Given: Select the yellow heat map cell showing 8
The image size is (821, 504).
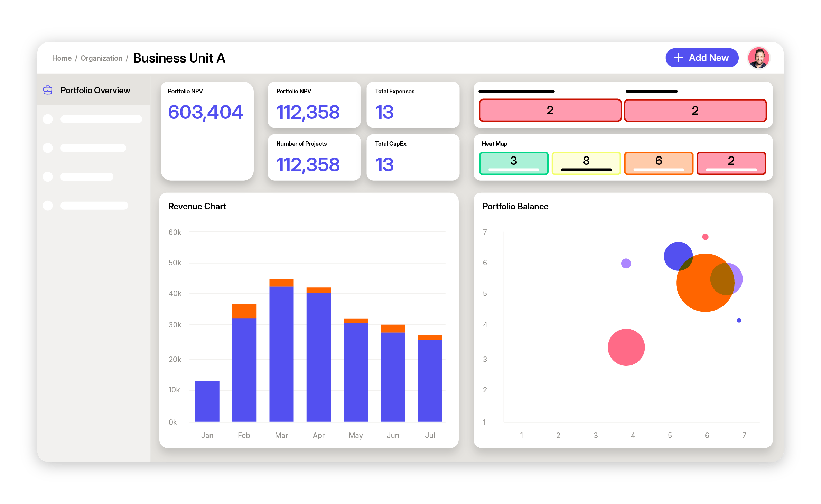Looking at the screenshot, I should coord(586,163).
